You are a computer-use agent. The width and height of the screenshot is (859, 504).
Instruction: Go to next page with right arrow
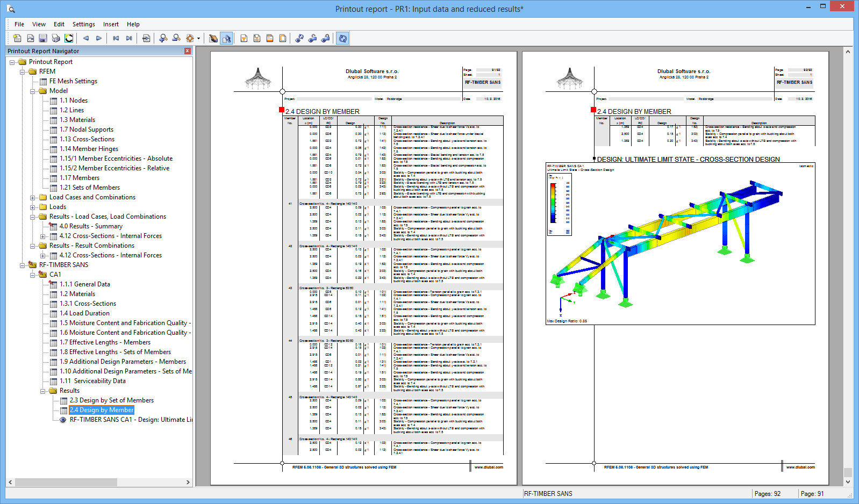(99, 38)
